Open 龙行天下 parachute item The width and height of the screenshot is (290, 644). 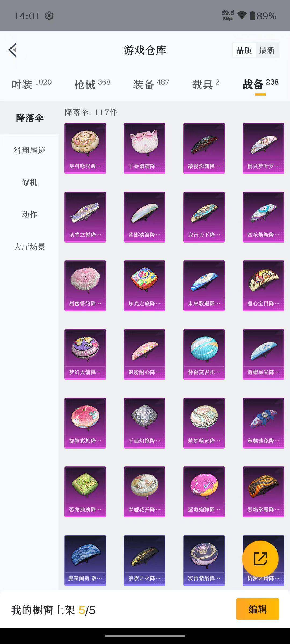tap(204, 217)
